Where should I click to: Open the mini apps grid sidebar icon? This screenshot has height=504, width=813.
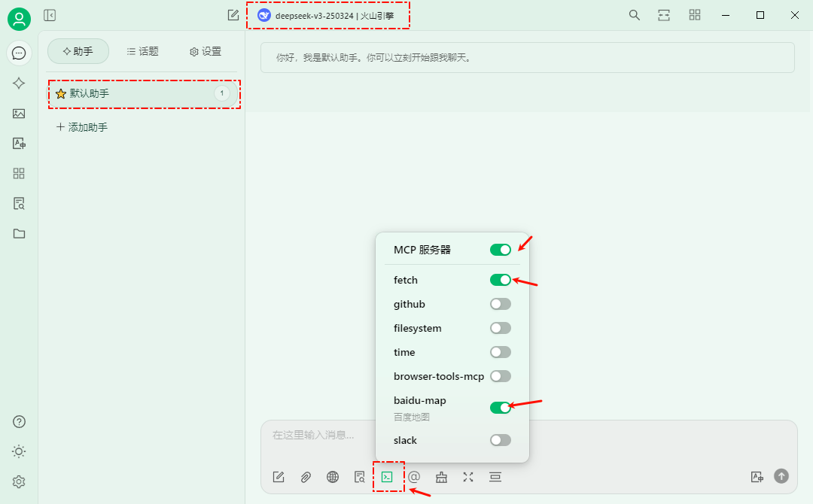coord(19,174)
